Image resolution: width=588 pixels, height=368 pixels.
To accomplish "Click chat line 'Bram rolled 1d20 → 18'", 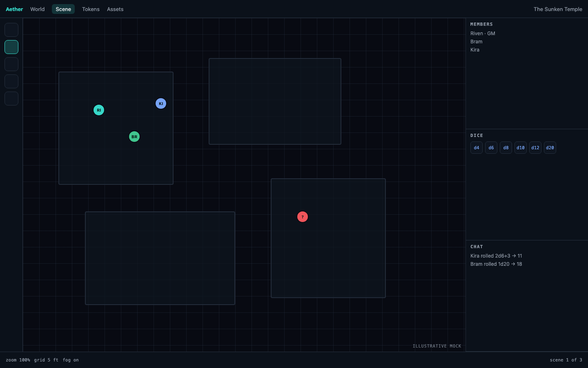I will click(x=496, y=264).
